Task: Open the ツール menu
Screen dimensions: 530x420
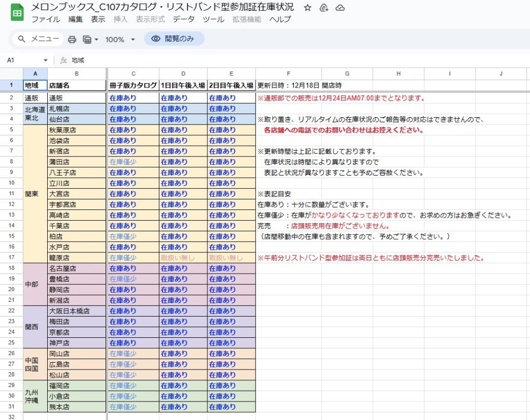Action: pos(213,19)
